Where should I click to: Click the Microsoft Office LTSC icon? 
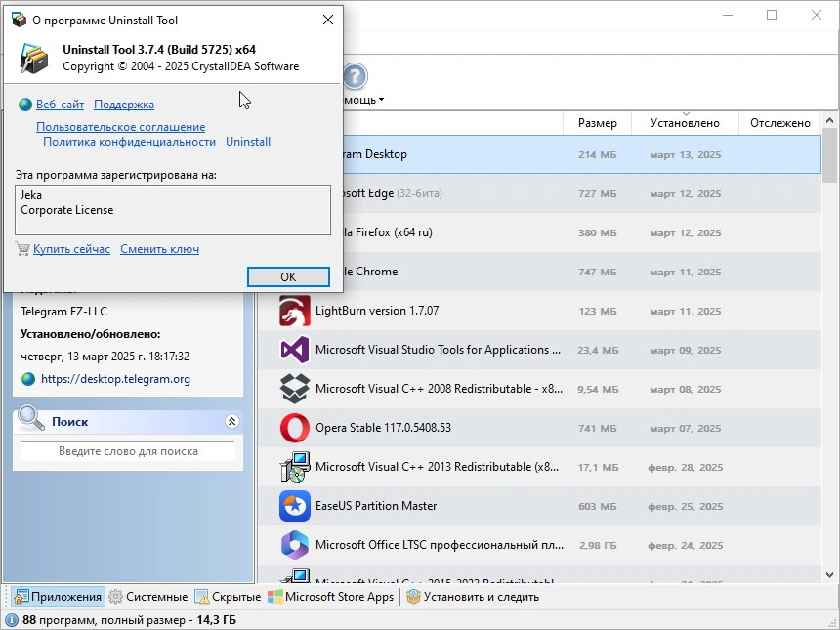[x=295, y=545]
